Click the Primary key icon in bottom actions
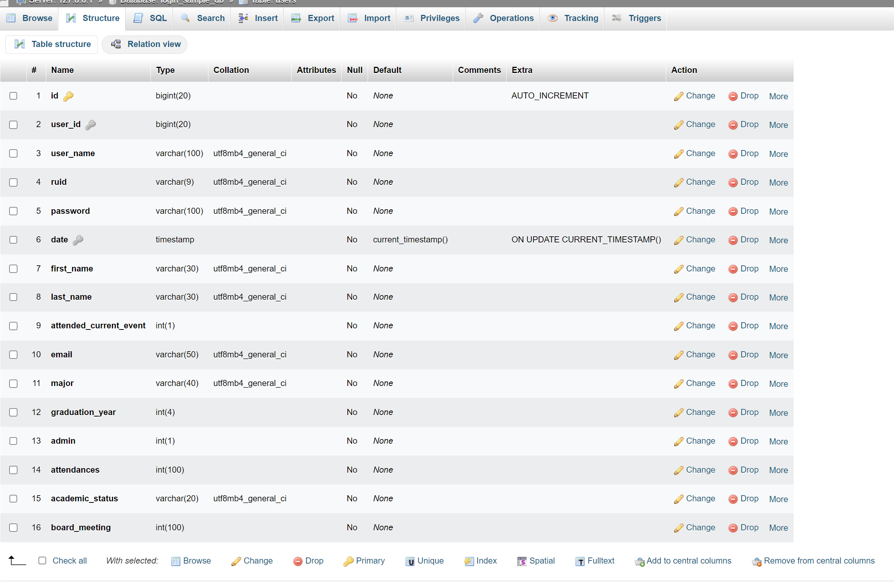This screenshot has height=588, width=894. tap(348, 561)
